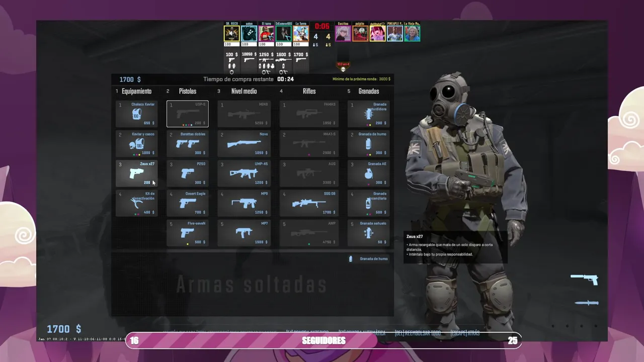
Task: Buy the Kevlar y casco item
Action: tap(137, 144)
